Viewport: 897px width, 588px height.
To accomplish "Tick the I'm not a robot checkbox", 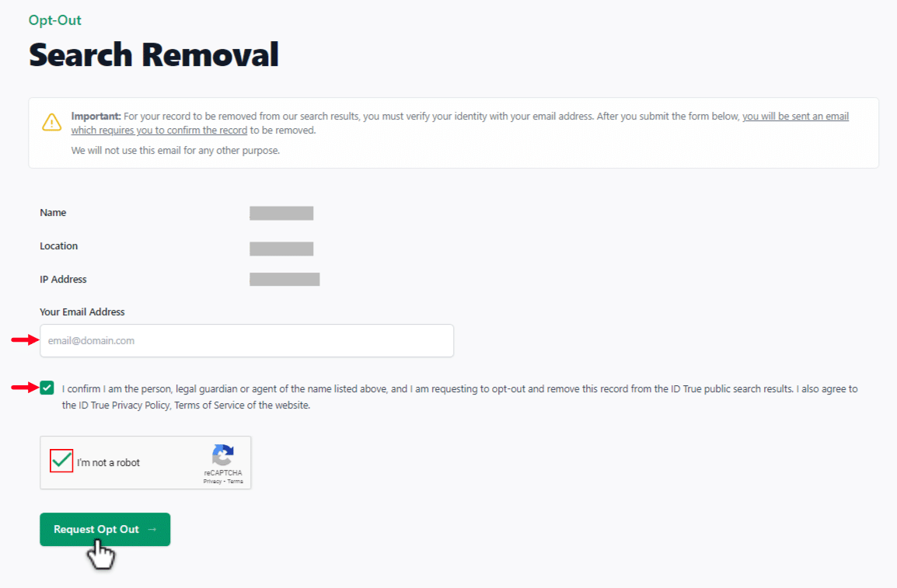I will click(61, 461).
